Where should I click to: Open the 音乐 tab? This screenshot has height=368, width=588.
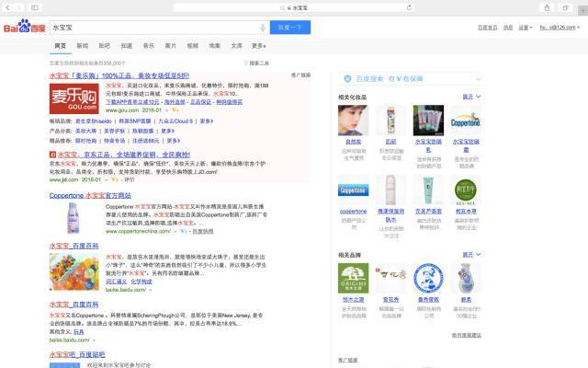coord(149,46)
